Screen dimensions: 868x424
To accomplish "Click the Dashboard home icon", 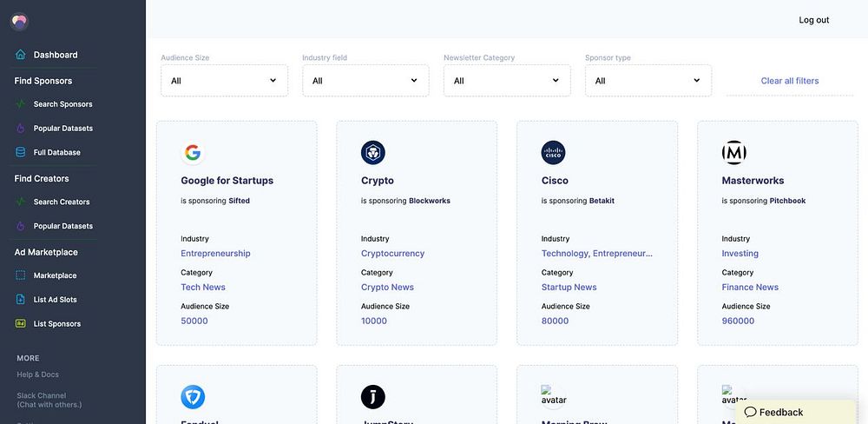I will coord(21,55).
